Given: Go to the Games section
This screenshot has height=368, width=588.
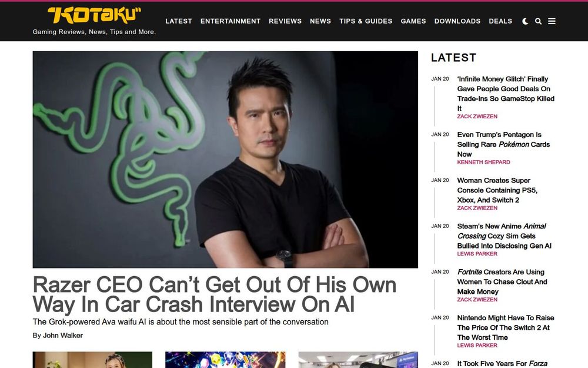Looking at the screenshot, I should pyautogui.click(x=413, y=21).
